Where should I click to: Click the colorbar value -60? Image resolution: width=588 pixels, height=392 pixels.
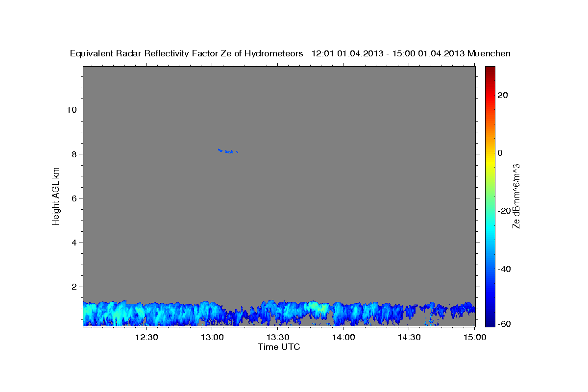[x=505, y=324]
